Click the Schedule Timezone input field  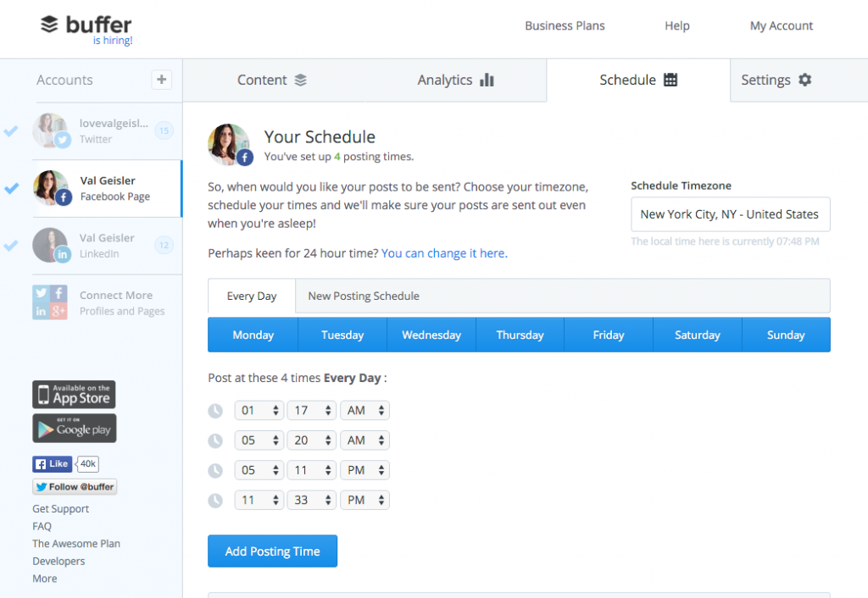click(731, 214)
